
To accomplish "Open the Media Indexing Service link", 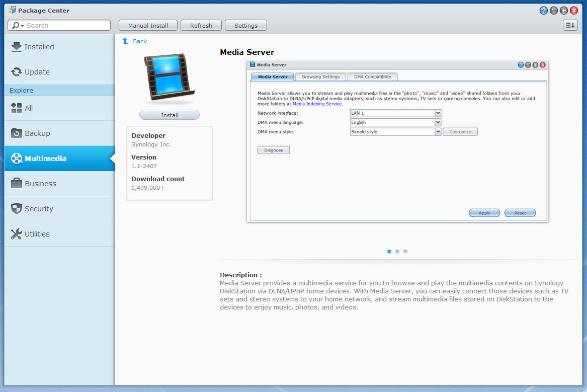I will tap(317, 104).
